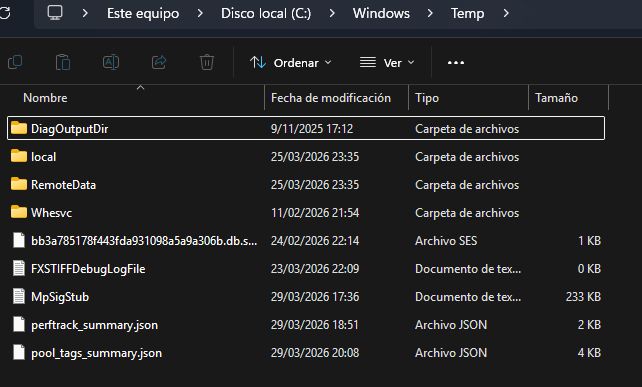Click date 9/11/2025 17:12
Screen dimensions: 642x387
click(x=312, y=129)
